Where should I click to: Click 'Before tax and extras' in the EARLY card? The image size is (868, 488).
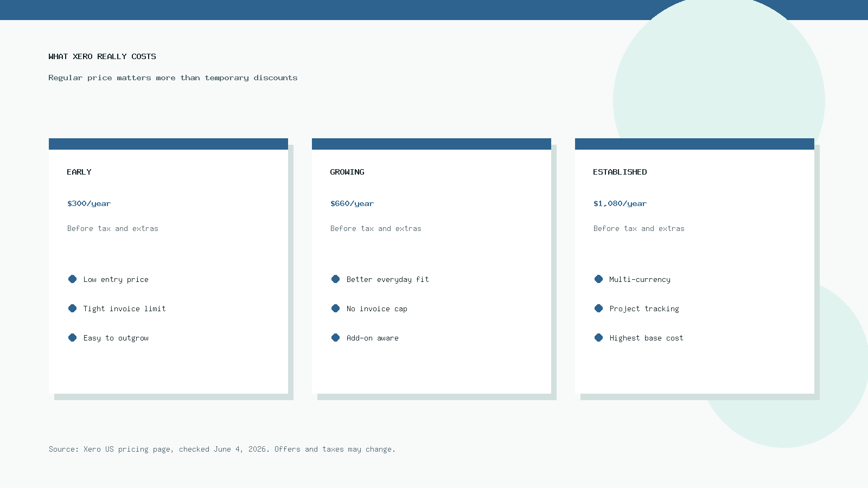point(113,229)
